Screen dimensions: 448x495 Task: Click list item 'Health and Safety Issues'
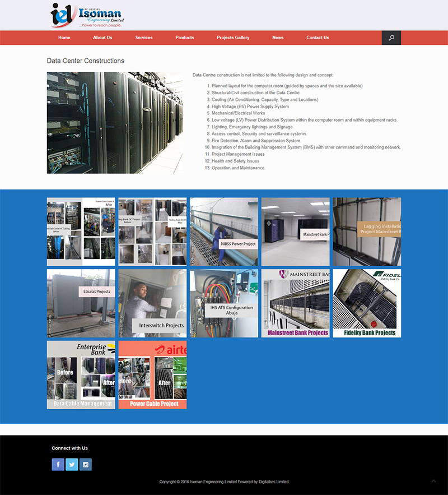click(236, 161)
